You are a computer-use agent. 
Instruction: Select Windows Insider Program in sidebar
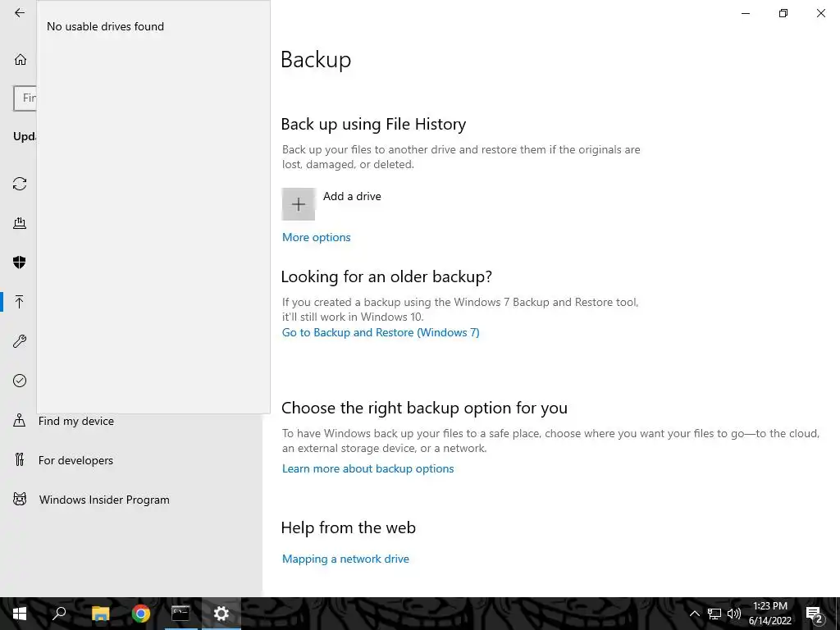click(104, 500)
